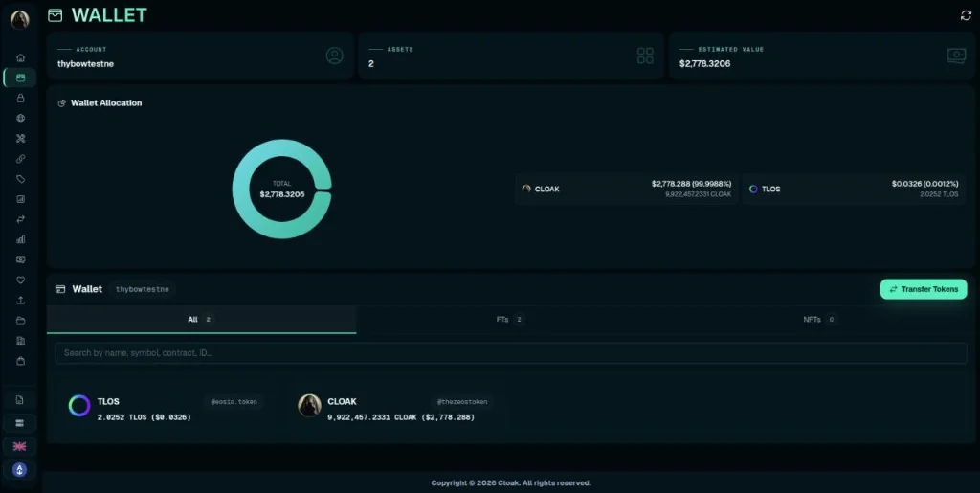980x493 pixels.
Task: Click the copyright footer text
Action: (511, 483)
